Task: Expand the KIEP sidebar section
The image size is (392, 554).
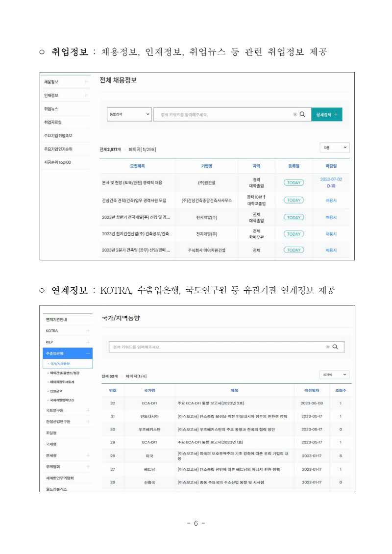Action: [88, 342]
